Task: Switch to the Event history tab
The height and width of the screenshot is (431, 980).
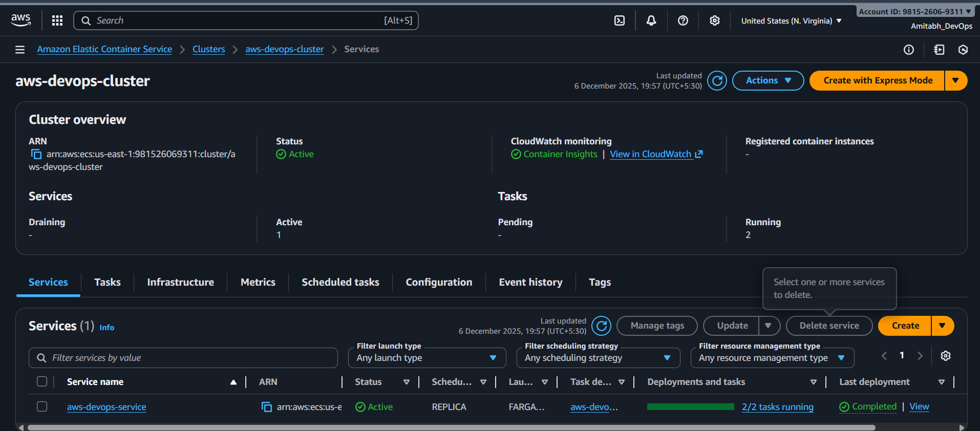Action: tap(530, 282)
